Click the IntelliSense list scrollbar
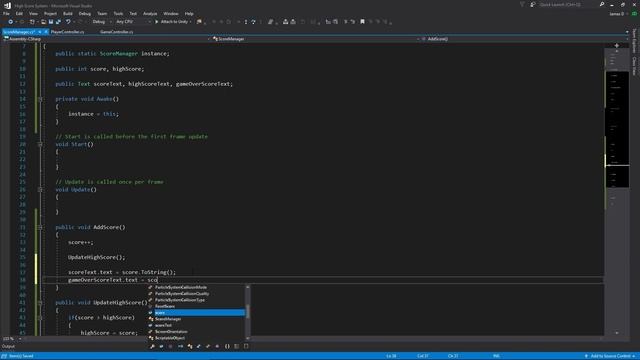Image resolution: width=640 pixels, height=360 pixels. click(248, 313)
